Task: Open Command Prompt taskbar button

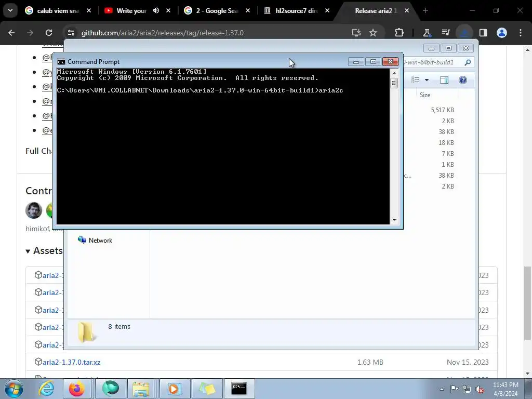Action: pos(239,389)
